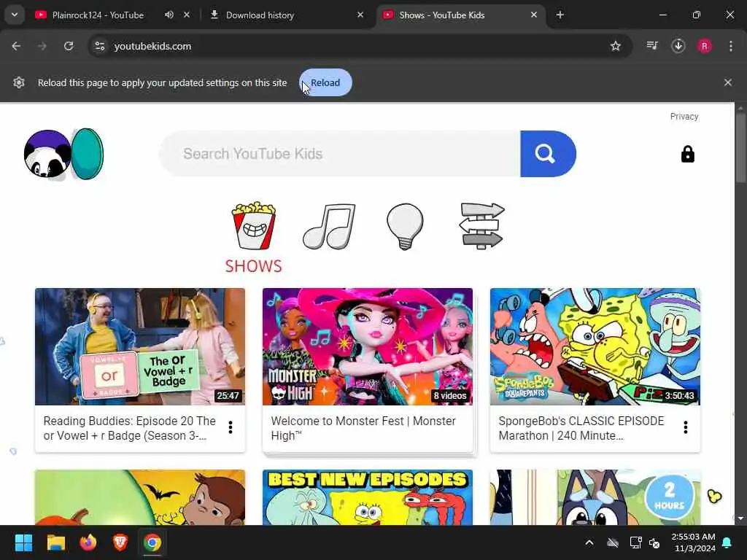
Task: Launch Firefox from taskbar
Action: [88, 542]
